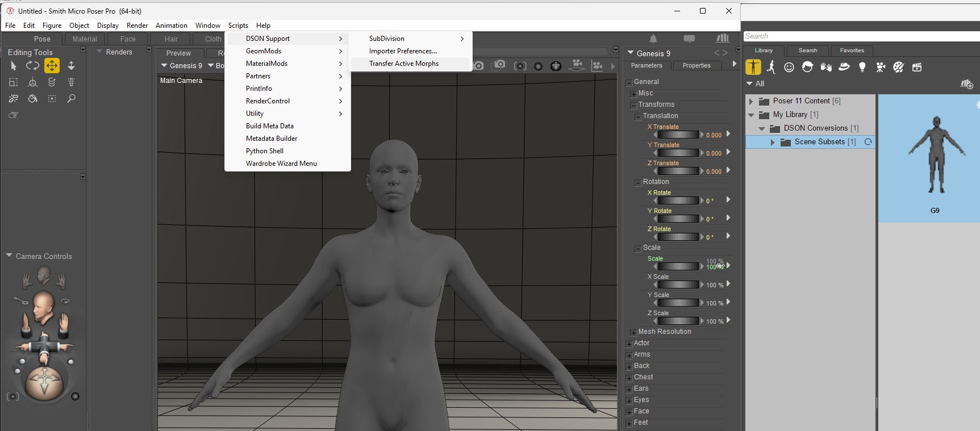Expand the Poser 11 Content folder
The width and height of the screenshot is (980, 431).
tap(751, 101)
